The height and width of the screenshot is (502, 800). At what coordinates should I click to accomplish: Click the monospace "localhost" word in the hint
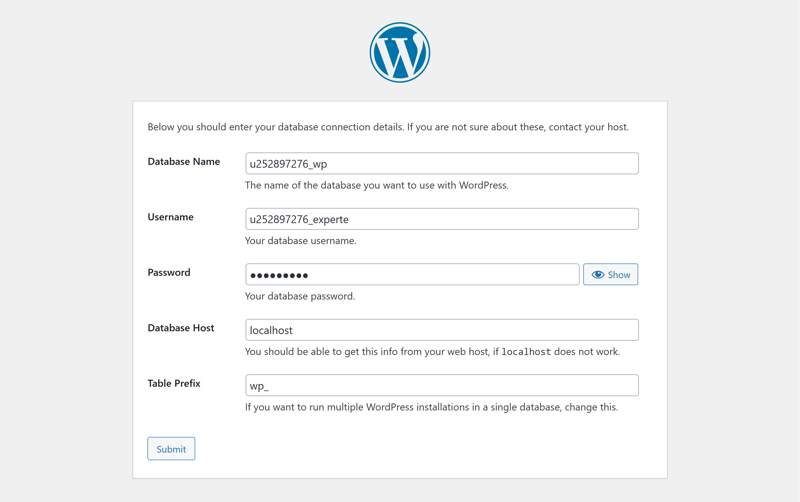tap(526, 352)
